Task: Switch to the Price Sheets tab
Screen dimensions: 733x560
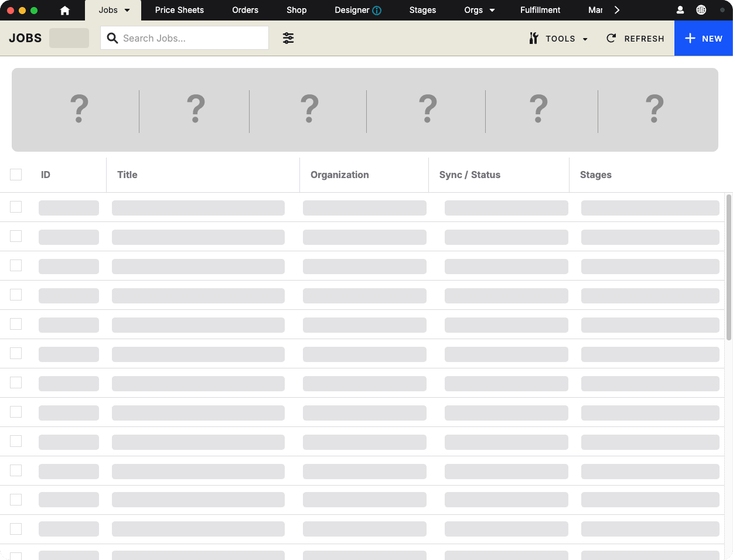Action: click(x=179, y=10)
